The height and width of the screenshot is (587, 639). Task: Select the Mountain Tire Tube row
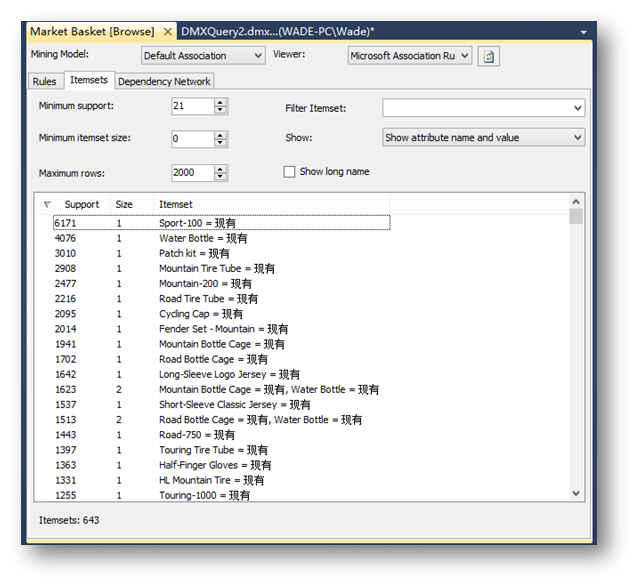(x=222, y=268)
